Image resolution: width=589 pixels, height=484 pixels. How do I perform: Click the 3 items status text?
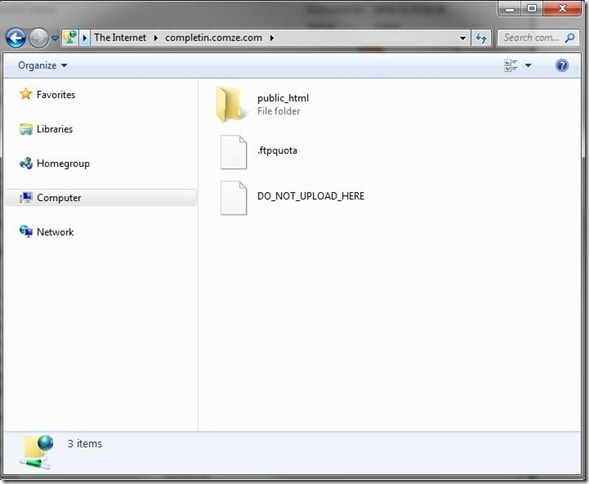(85, 443)
